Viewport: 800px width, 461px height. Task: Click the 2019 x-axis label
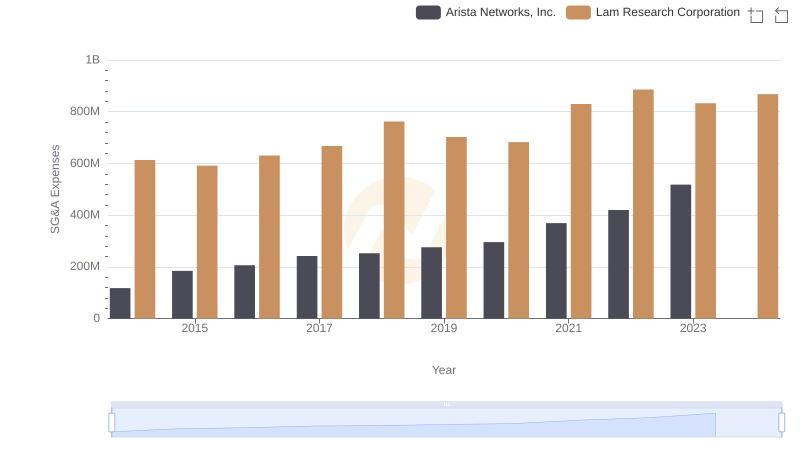coord(444,328)
